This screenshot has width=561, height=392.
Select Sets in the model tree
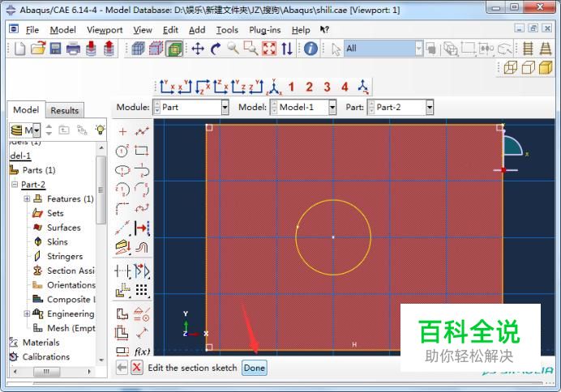[x=55, y=213]
